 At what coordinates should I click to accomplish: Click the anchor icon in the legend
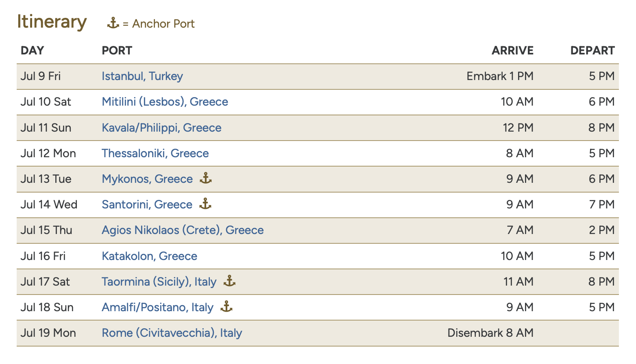(113, 23)
